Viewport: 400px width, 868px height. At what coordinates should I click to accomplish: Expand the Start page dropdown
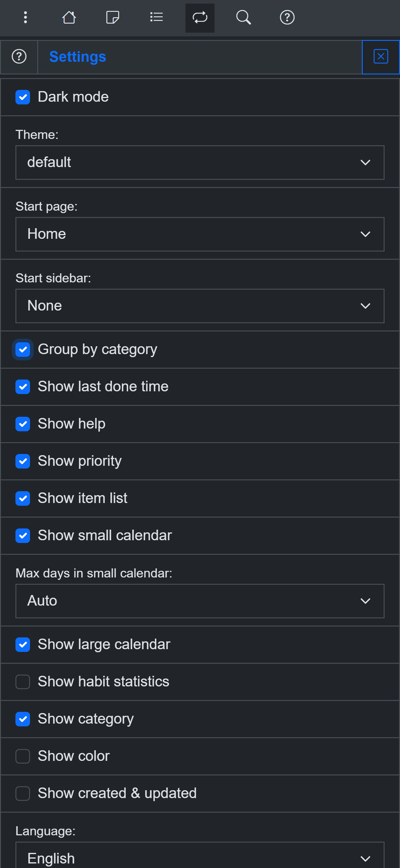tap(200, 234)
